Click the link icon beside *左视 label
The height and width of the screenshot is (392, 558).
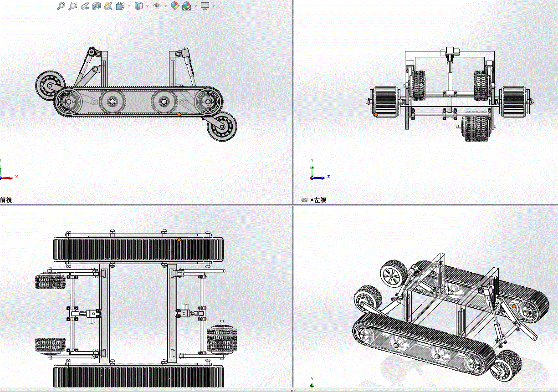[x=305, y=200]
